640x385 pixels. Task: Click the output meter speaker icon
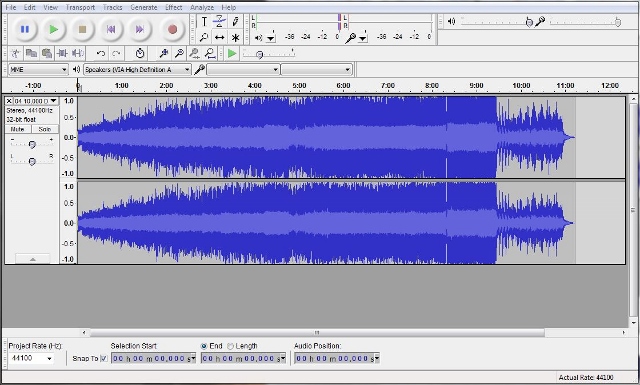[258, 38]
